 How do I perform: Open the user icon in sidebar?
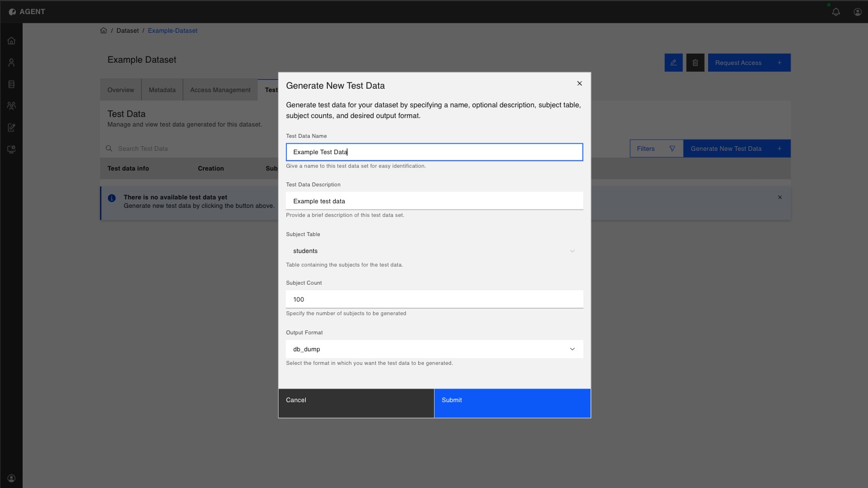point(11,63)
